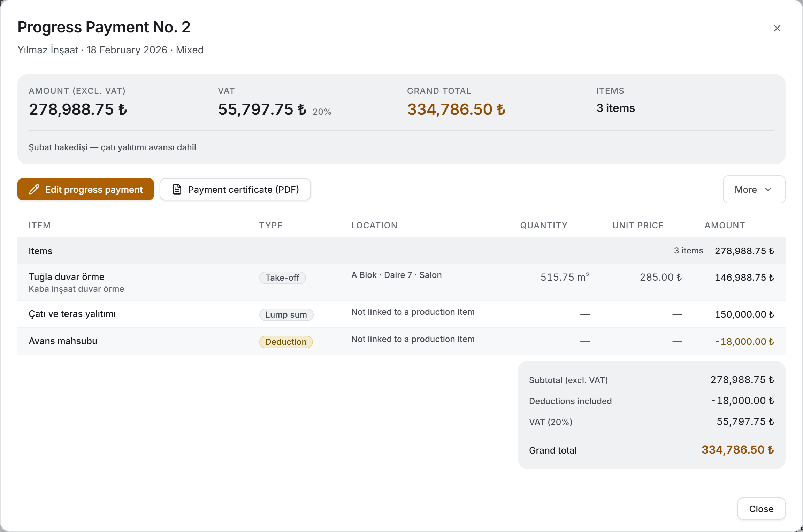This screenshot has height=532, width=803.
Task: Click the Take-off type badge
Action: pyautogui.click(x=282, y=278)
